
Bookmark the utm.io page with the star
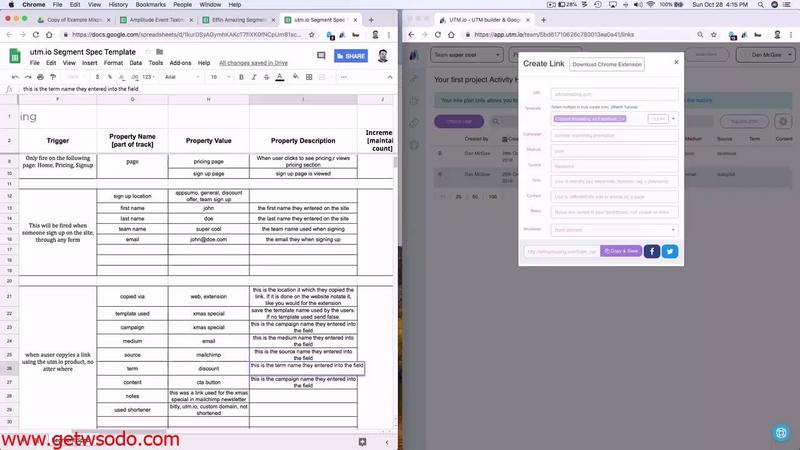point(714,35)
